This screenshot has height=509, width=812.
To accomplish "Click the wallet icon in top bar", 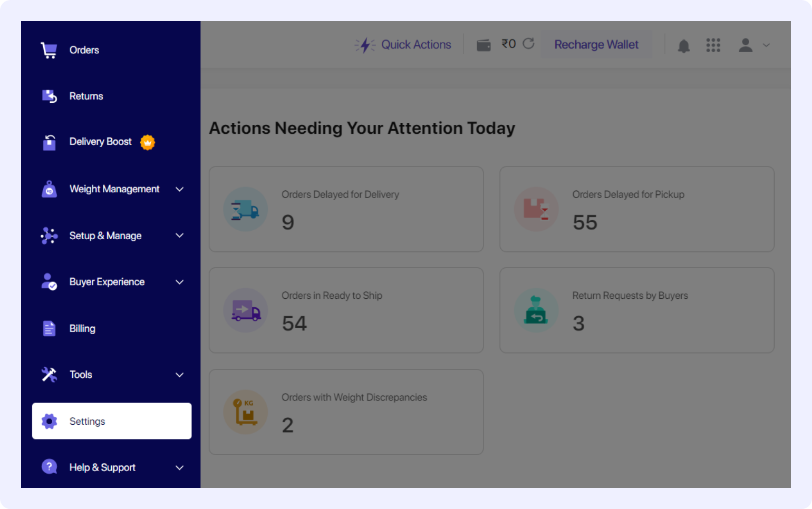I will click(484, 45).
